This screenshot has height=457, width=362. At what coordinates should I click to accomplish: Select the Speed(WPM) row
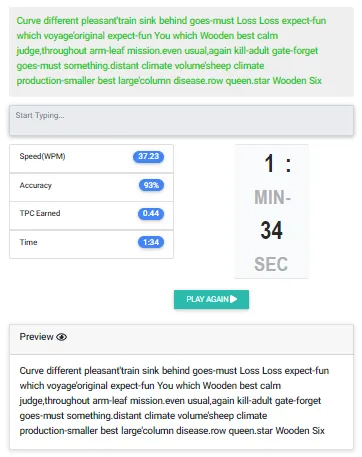pyautogui.click(x=91, y=159)
